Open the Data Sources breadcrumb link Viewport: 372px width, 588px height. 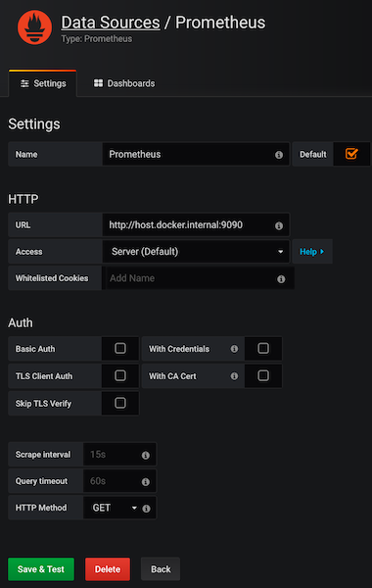(x=111, y=23)
